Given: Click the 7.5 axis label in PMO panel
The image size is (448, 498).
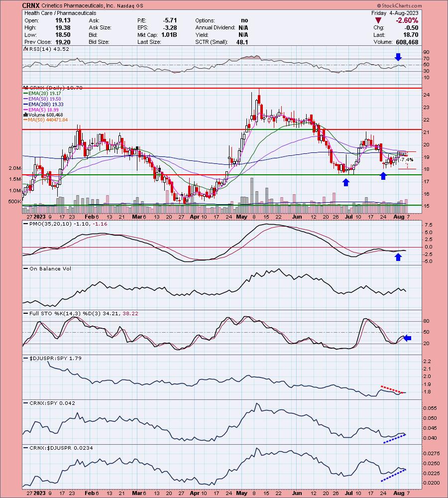Looking at the screenshot, I should (428, 225).
